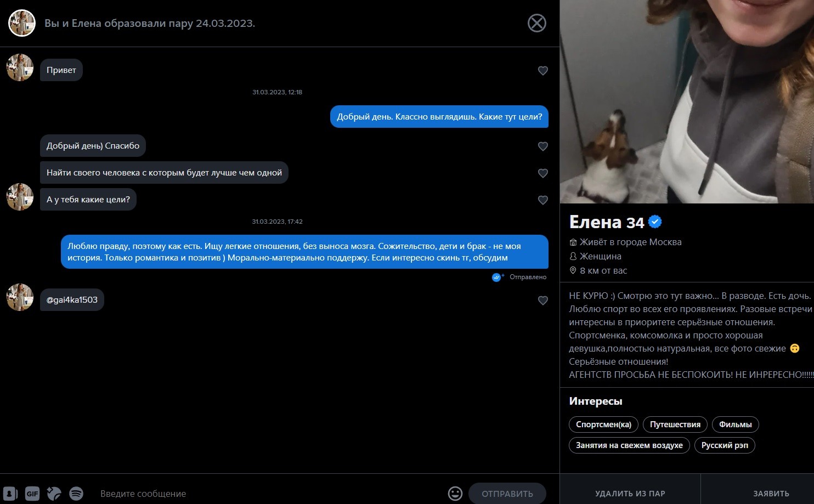Image resolution: width=814 pixels, height=504 pixels.
Task: Click the blue verified badge near Елена 34
Action: coord(655,222)
